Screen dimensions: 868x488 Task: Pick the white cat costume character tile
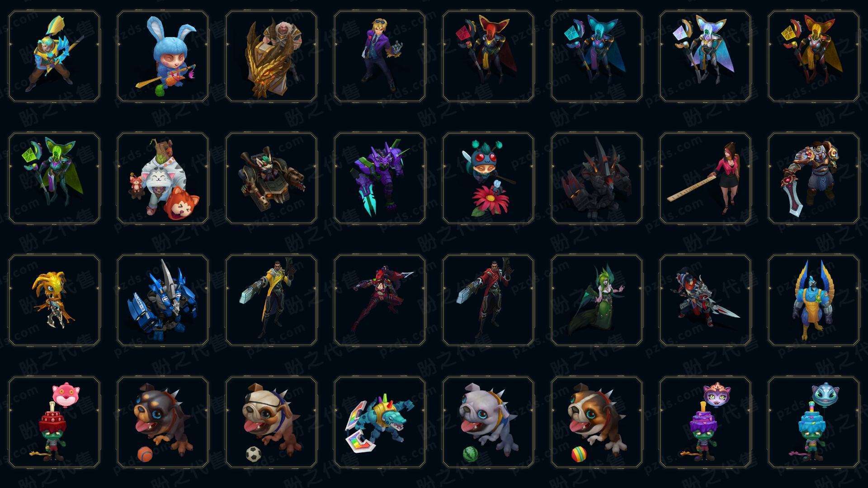[163, 178]
